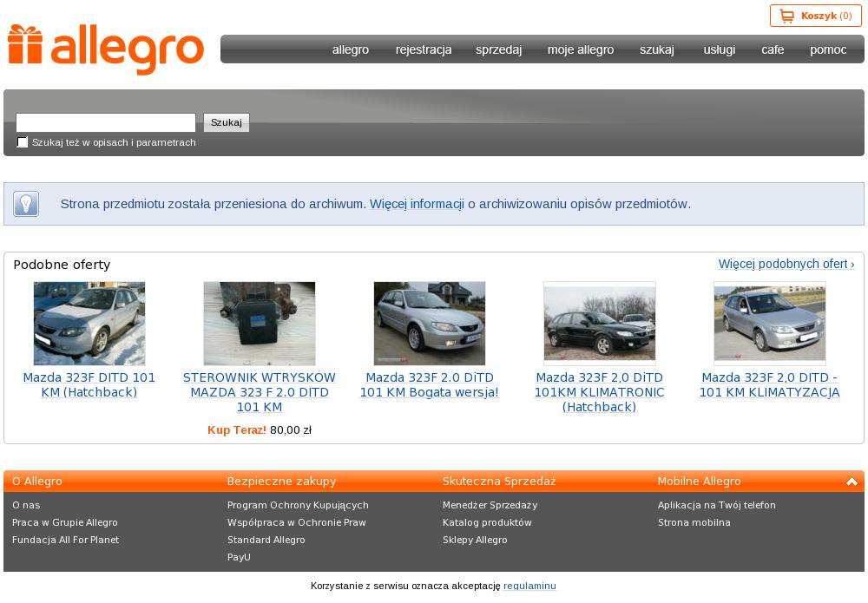Open the Koszyk shopping cart
Screen dimensions: 868x603
815,16
